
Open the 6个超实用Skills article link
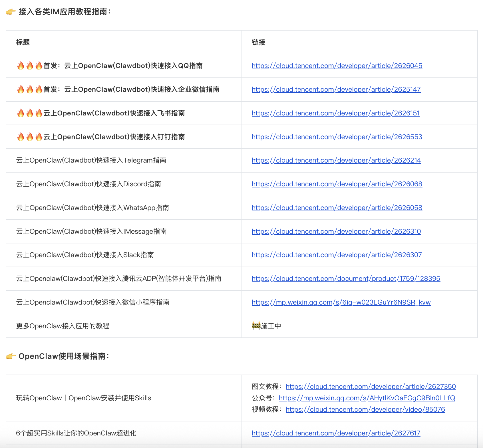336,433
